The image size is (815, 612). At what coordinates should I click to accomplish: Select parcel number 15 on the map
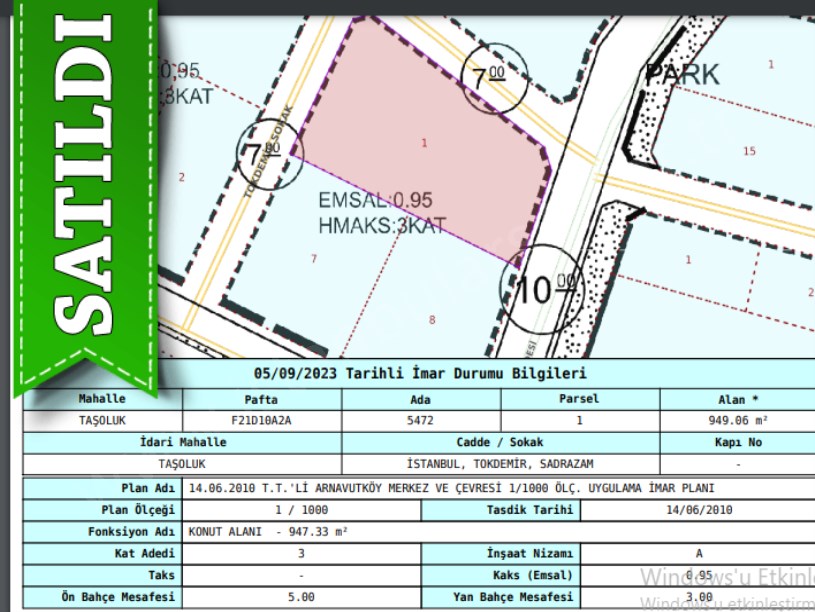(x=749, y=151)
